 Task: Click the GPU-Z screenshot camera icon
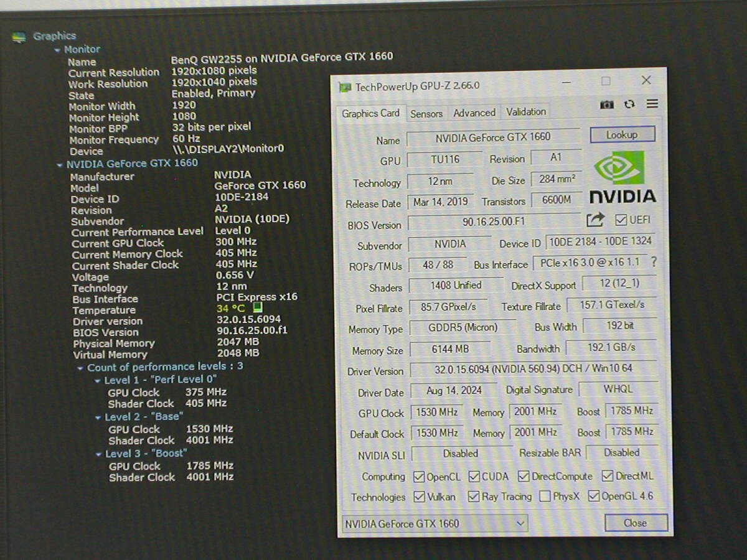pos(607,105)
